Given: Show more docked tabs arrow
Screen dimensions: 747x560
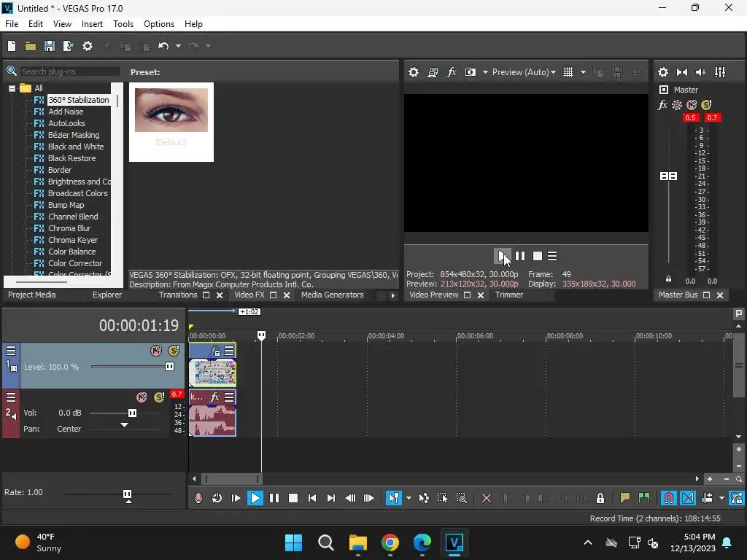Looking at the screenshot, I should pyautogui.click(x=392, y=295).
